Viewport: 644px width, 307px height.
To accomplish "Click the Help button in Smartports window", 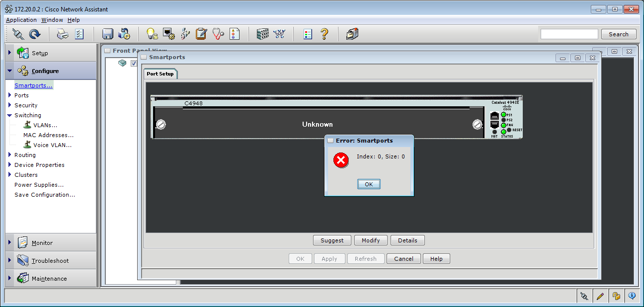I will tap(436, 259).
